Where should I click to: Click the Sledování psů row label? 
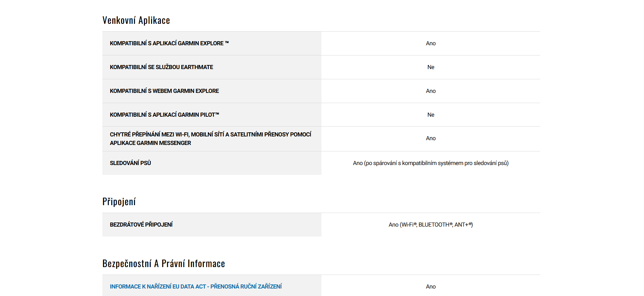pyautogui.click(x=130, y=163)
